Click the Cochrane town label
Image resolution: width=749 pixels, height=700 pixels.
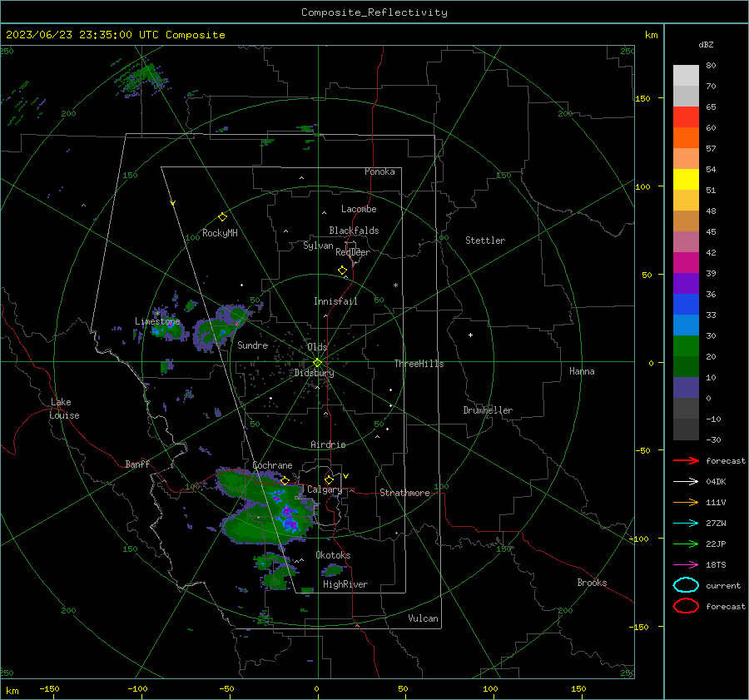[272, 465]
